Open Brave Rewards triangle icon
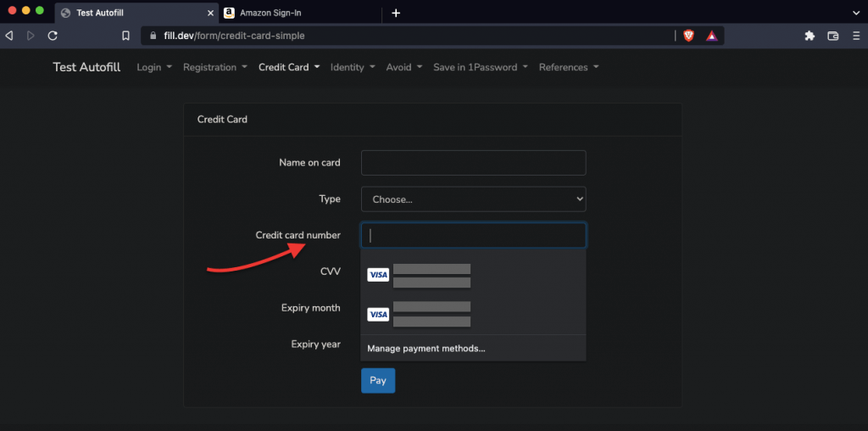Screen dimensions: 868x431 pyautogui.click(x=712, y=36)
